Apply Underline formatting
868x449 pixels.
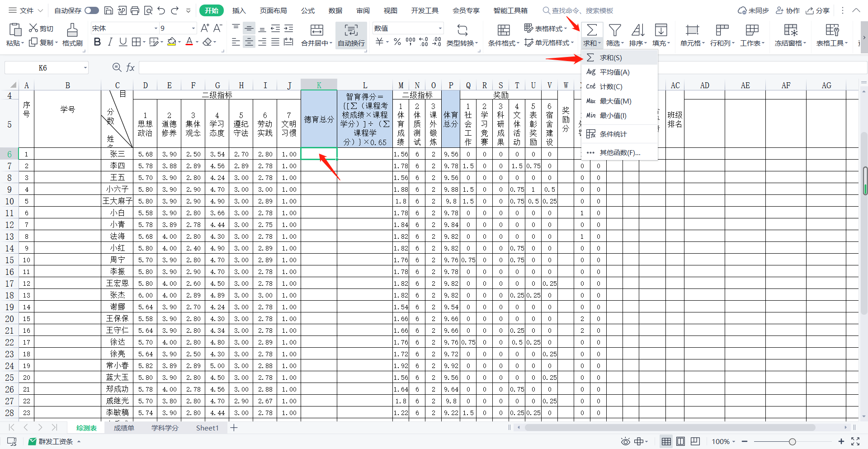[x=123, y=42]
